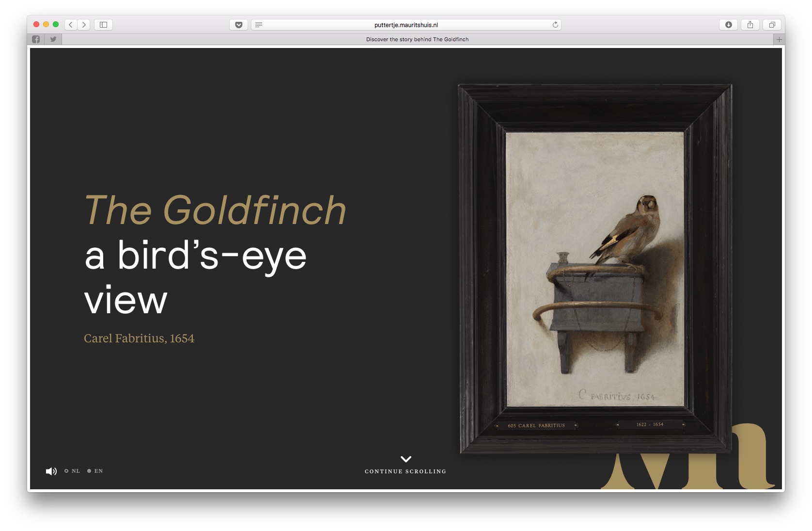Open Reader view icon in address bar
Viewport: 812px width, 531px height.
259,25
